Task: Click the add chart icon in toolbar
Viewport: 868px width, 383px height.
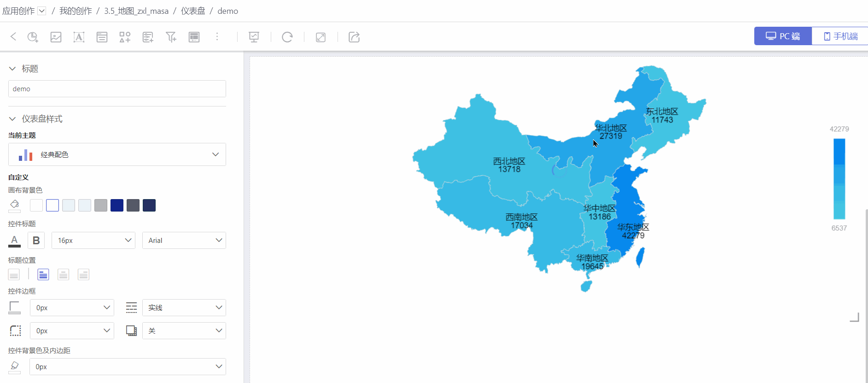Action: (33, 37)
